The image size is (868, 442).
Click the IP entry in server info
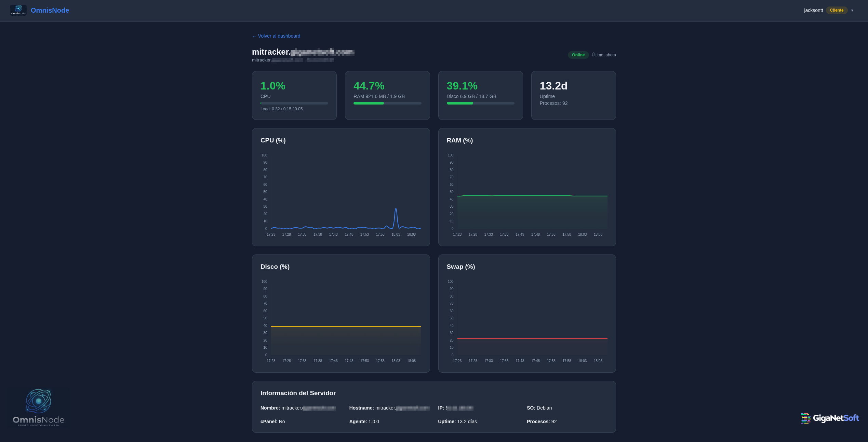pyautogui.click(x=456, y=408)
